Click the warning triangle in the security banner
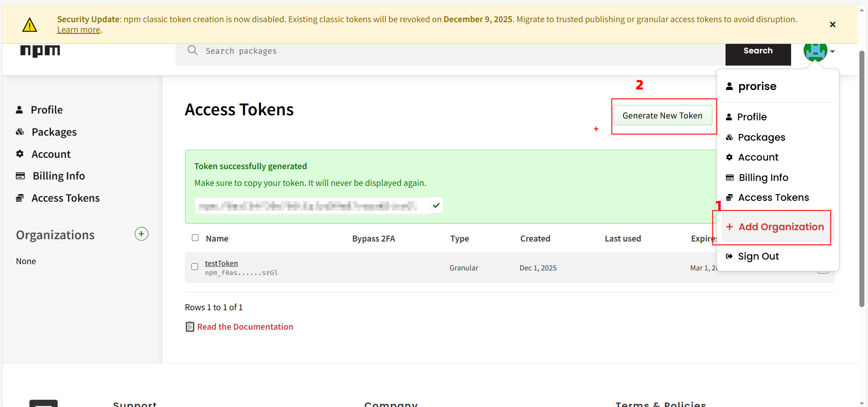868x407 pixels. tap(29, 24)
